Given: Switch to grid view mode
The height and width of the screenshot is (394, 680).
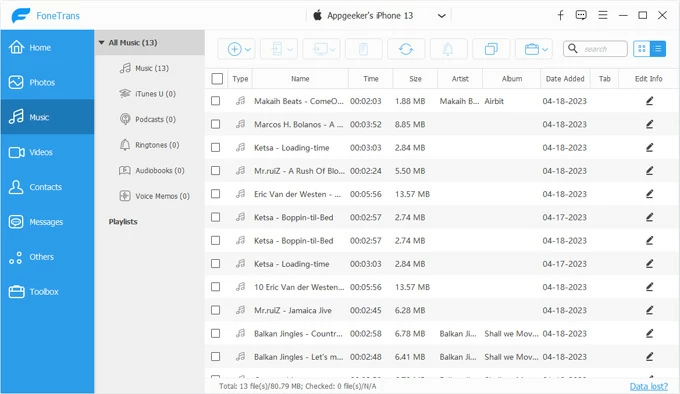Looking at the screenshot, I should click(x=642, y=49).
